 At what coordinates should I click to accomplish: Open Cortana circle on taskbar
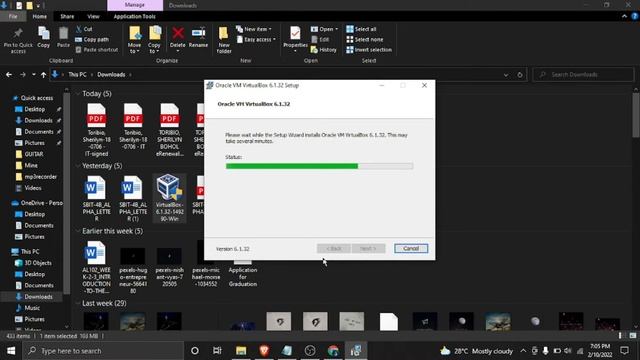[195, 351]
